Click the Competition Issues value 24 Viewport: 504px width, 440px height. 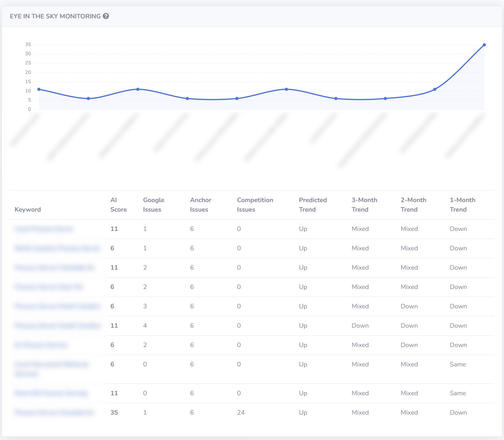pyautogui.click(x=241, y=412)
